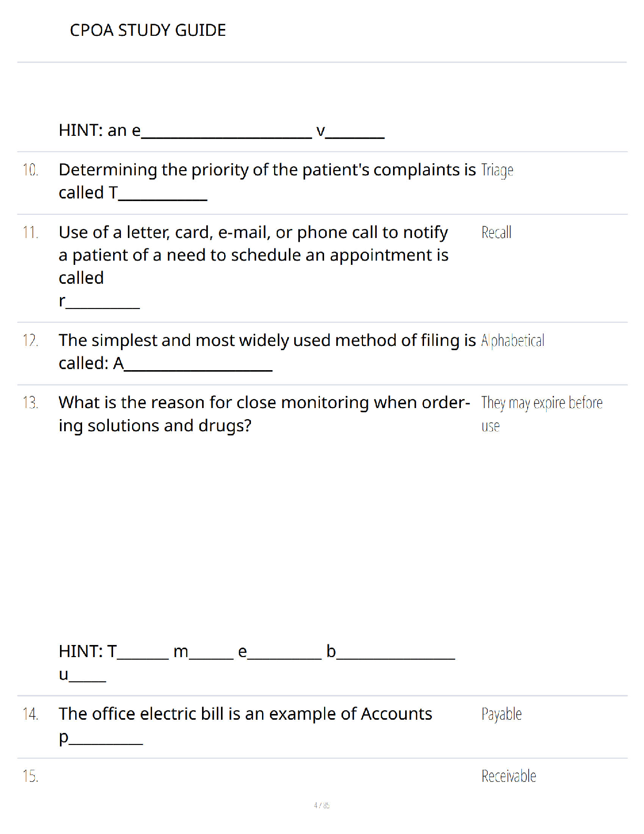
Task: Click the page indicator 4 / 85
Action: tap(321, 805)
